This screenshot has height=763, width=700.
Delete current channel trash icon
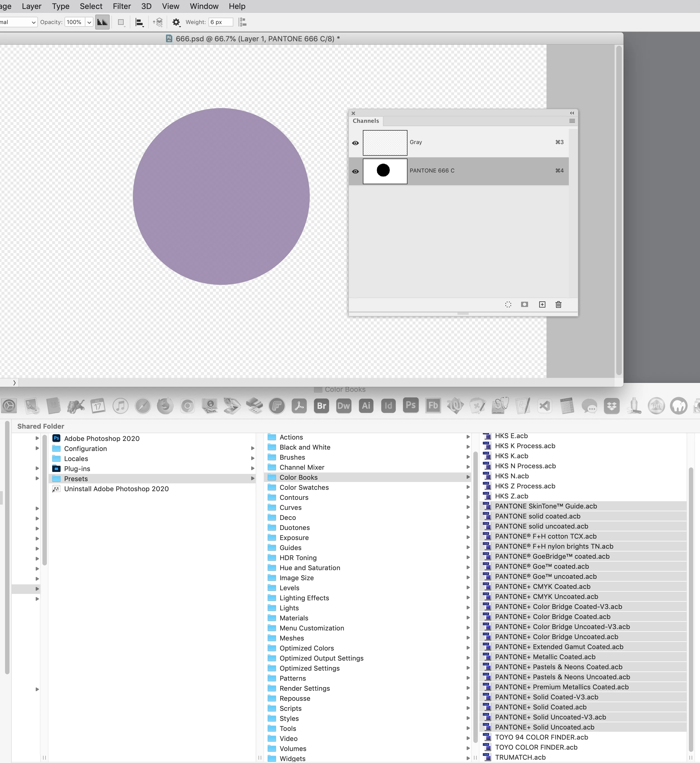(x=558, y=304)
